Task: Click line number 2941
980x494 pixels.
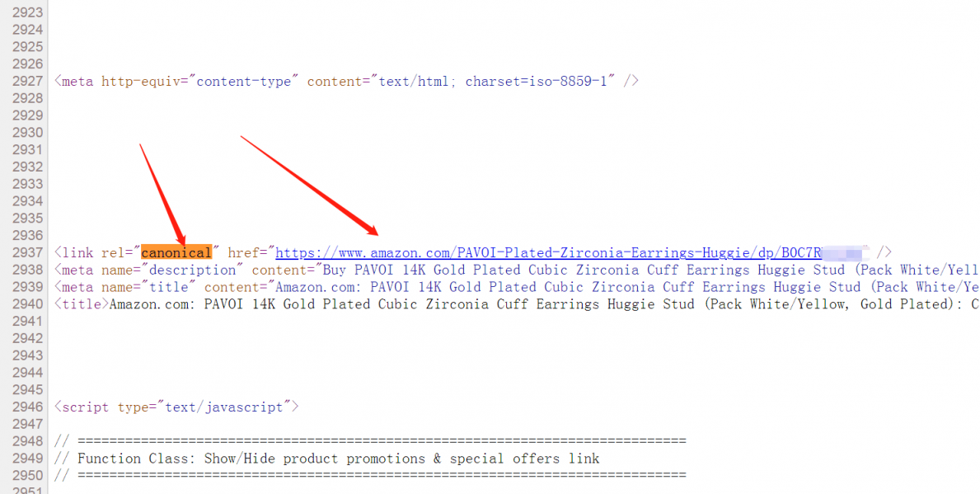Action: coord(27,322)
